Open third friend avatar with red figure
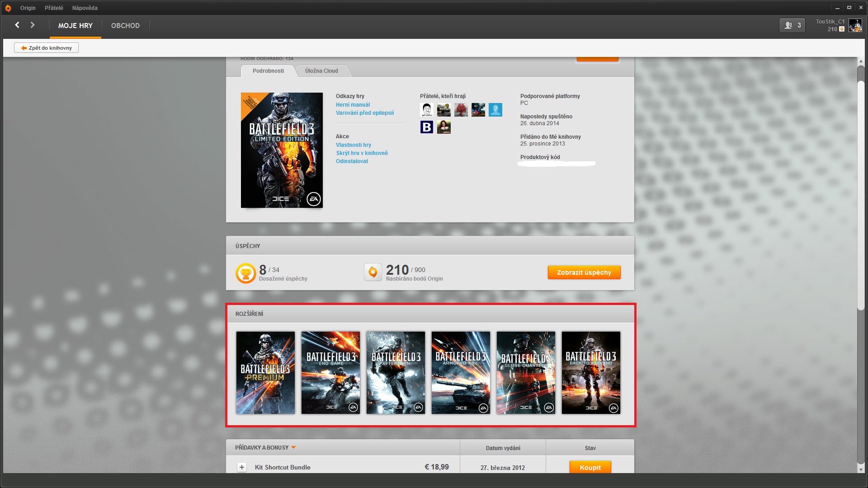Image resolution: width=868 pixels, height=488 pixels. (x=461, y=110)
